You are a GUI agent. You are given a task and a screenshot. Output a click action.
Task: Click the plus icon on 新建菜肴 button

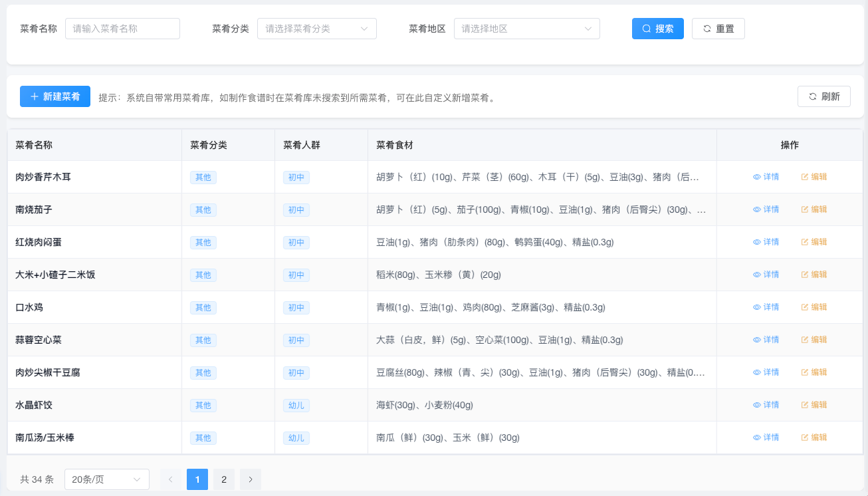[x=35, y=96]
